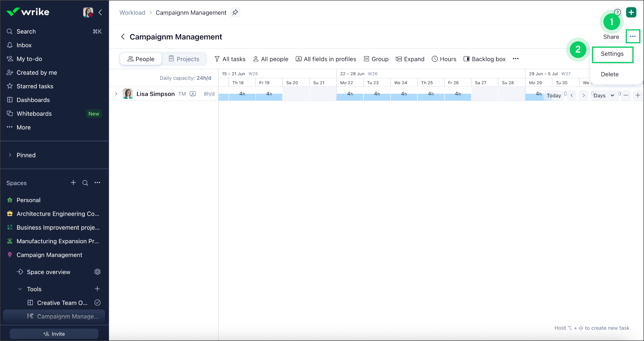Click the Wrike logo
The width and height of the screenshot is (644, 341).
(x=28, y=12)
